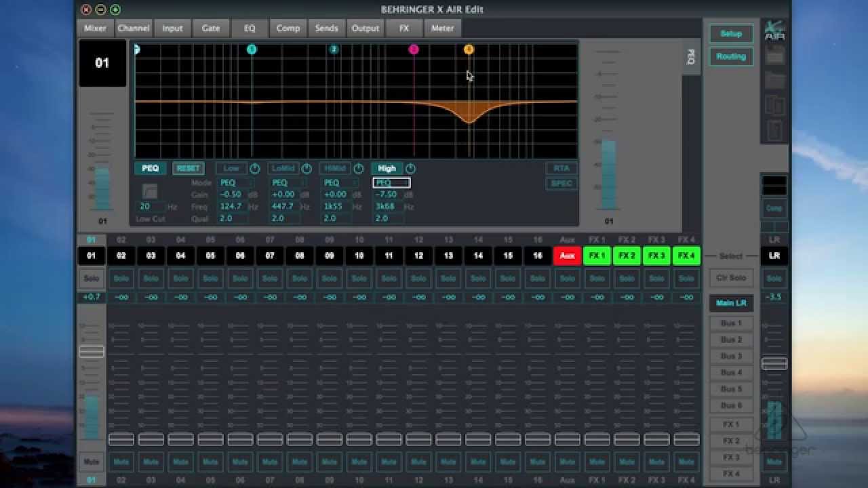Solo channel 05

(210, 278)
